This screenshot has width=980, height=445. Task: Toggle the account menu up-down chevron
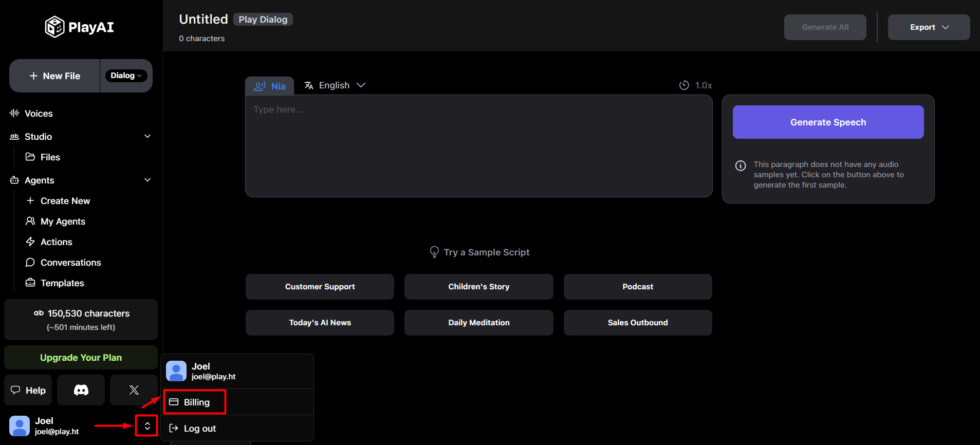[x=147, y=426]
